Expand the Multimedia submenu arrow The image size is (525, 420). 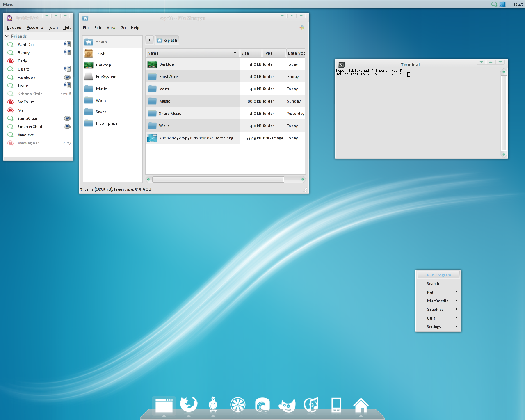(x=456, y=301)
